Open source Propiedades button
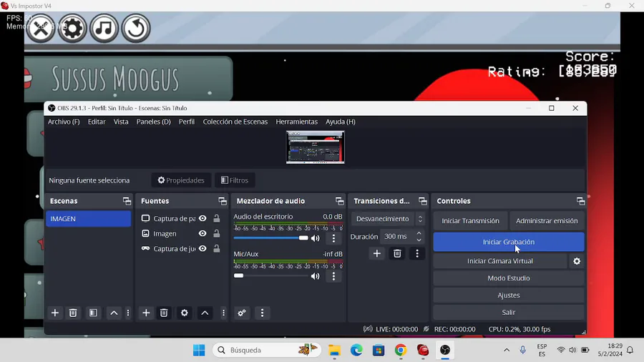The height and width of the screenshot is (362, 644). [181, 180]
